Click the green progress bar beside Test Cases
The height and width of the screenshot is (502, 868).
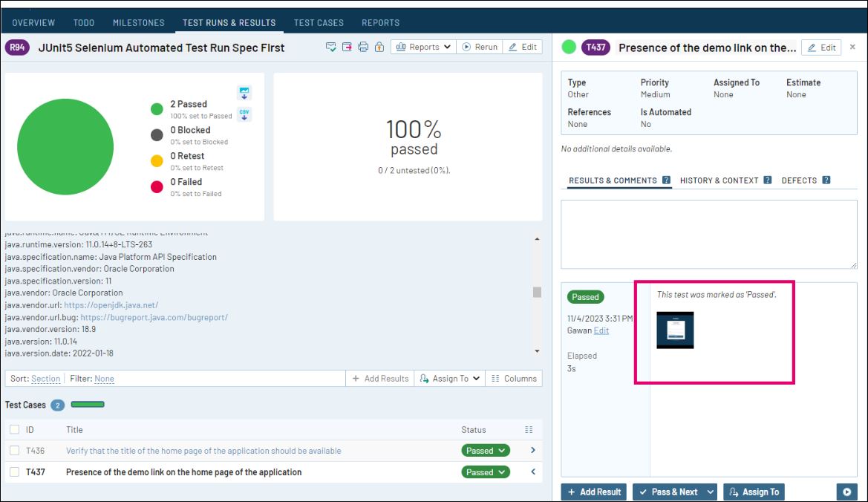point(88,405)
